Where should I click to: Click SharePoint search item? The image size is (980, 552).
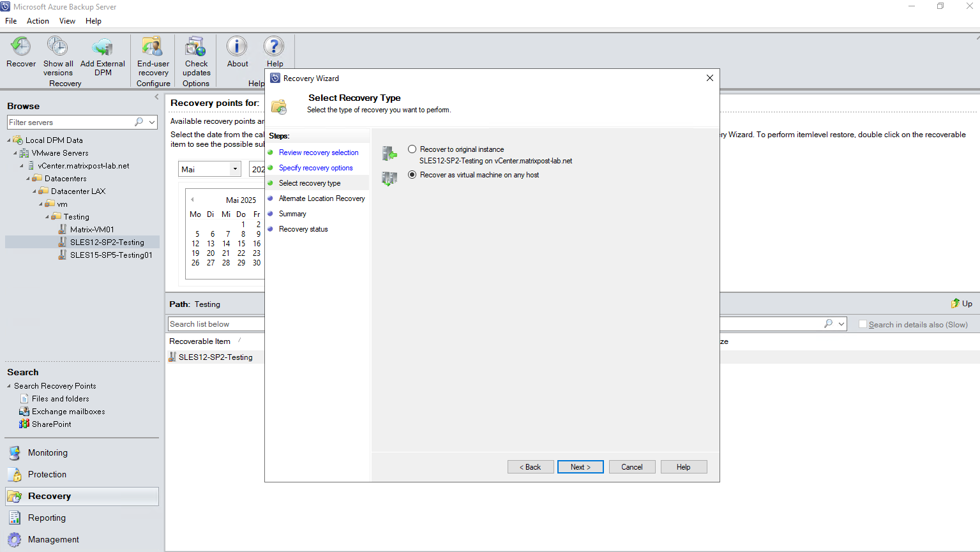[52, 424]
